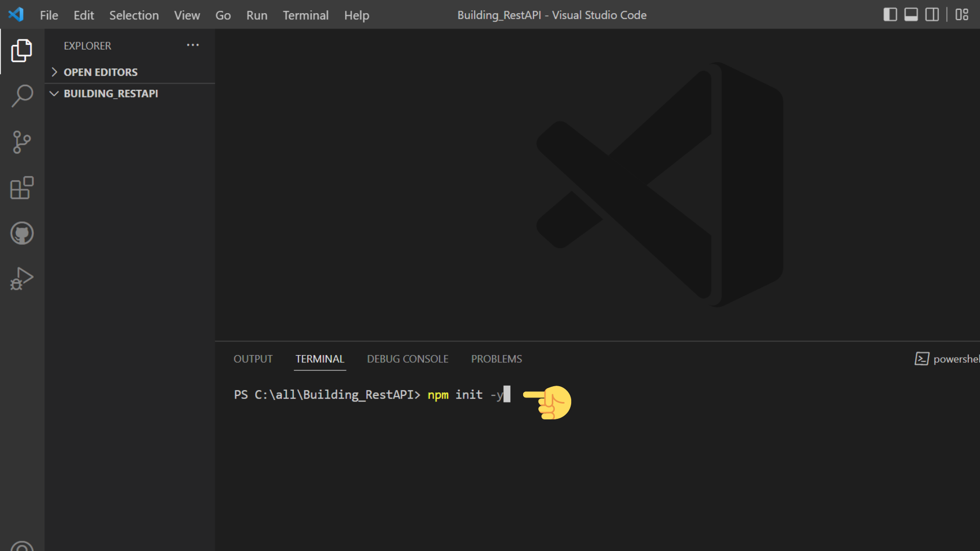Open the Search view in the activity bar
Screen dimensions: 980x551
(22, 95)
